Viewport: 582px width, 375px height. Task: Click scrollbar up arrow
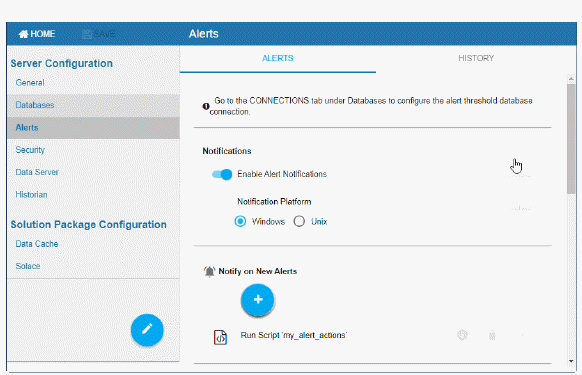(571, 78)
